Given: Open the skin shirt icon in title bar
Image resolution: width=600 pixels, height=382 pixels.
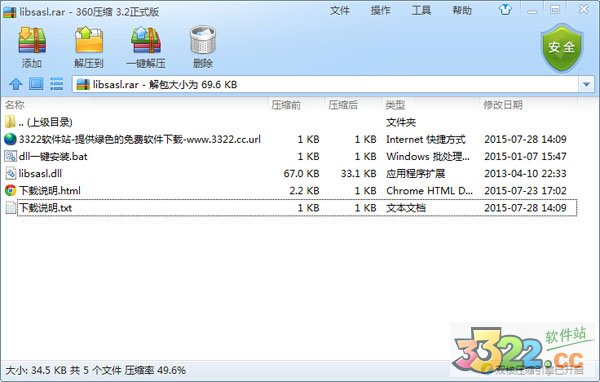Looking at the screenshot, I should 505,10.
